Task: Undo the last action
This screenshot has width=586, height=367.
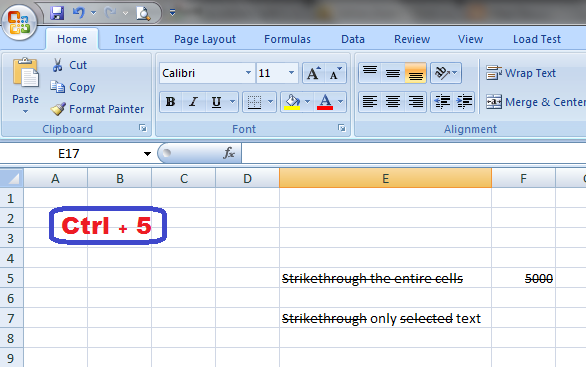Action: 78,13
